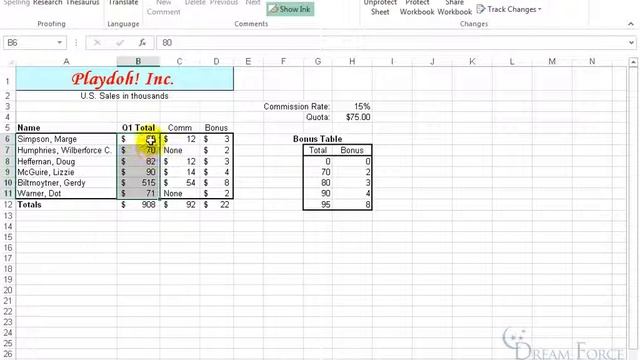The width and height of the screenshot is (640, 360).
Task: Click the formula bar showing 80
Action: pyautogui.click(x=392, y=42)
